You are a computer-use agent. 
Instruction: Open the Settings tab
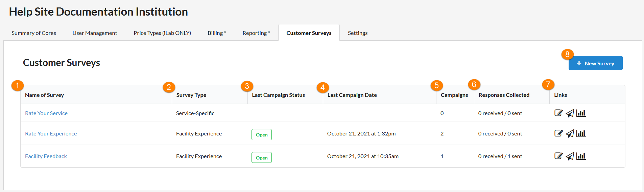pos(357,33)
